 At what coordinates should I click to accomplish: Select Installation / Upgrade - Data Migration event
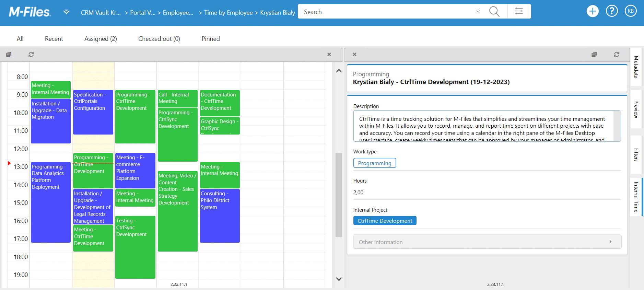51,121
